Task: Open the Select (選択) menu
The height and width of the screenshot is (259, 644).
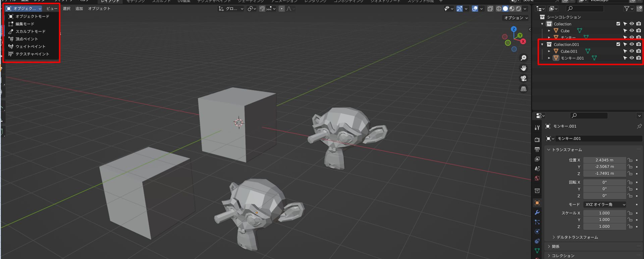Action: (x=67, y=9)
